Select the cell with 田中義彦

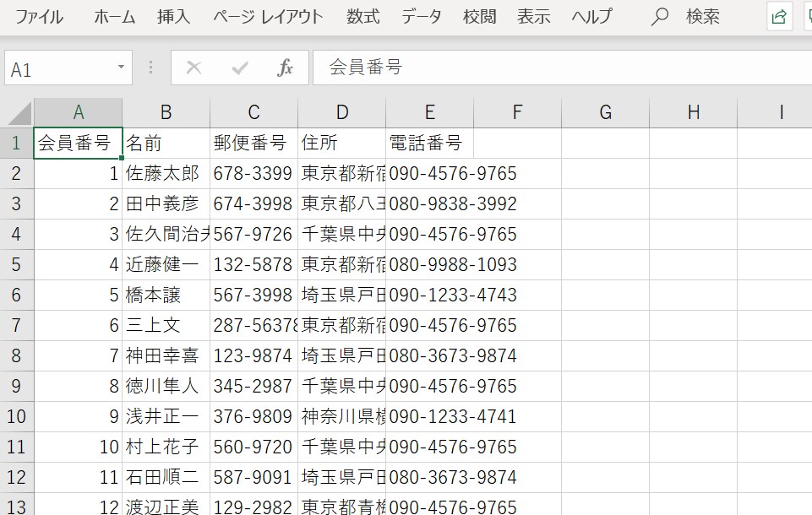click(x=166, y=204)
